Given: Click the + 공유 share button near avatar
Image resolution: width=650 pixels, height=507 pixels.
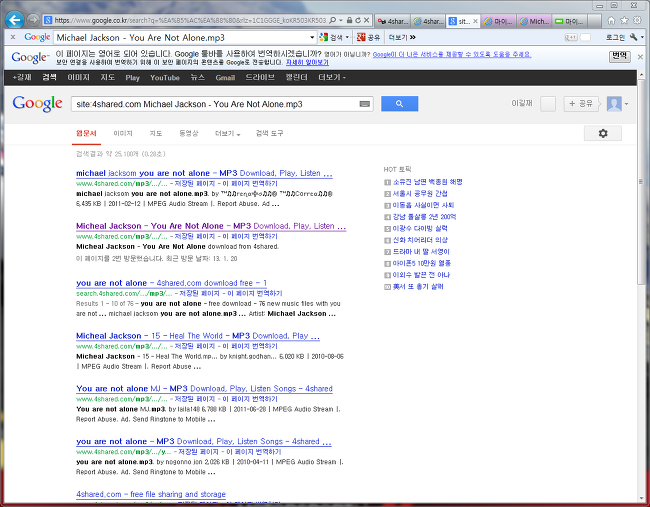Looking at the screenshot, I should [581, 104].
